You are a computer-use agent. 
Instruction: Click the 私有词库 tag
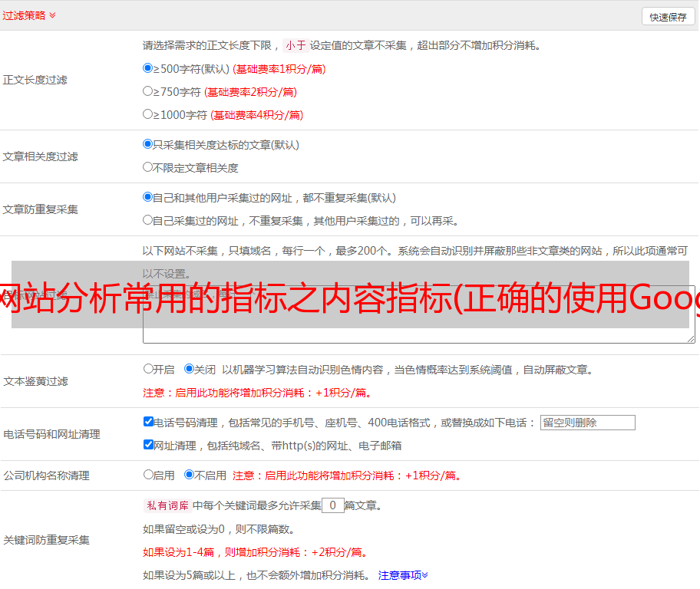click(x=168, y=505)
